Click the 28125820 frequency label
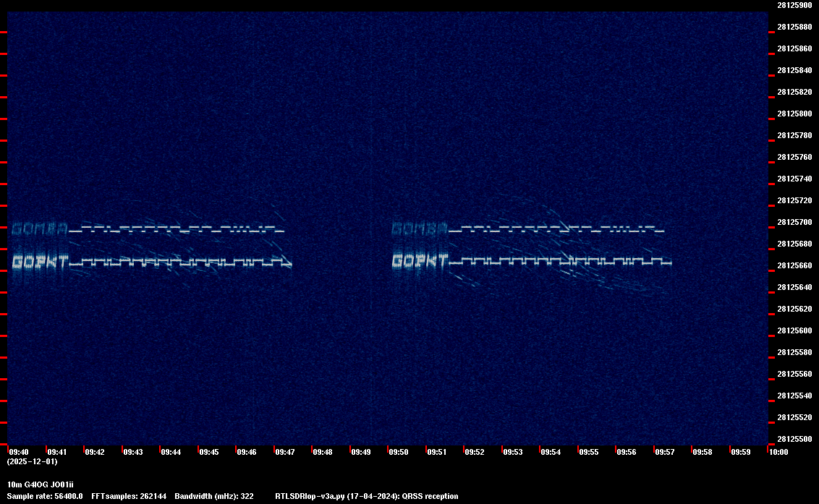Screen dimensions: 819x504 point(795,92)
